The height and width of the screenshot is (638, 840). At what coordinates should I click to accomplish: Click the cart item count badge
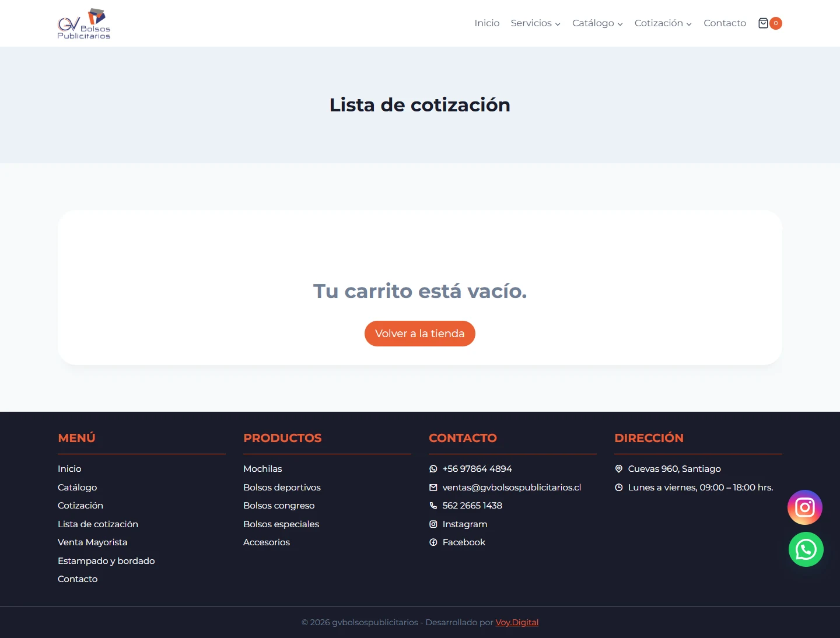point(776,23)
